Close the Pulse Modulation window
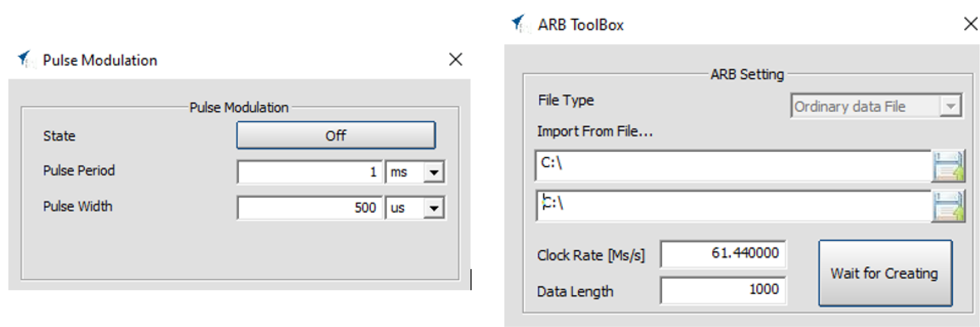The height and width of the screenshot is (327, 980). click(x=455, y=59)
